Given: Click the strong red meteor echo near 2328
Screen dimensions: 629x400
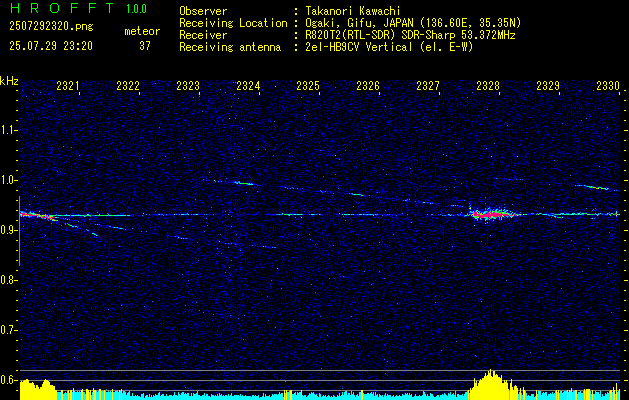Looking at the screenshot, I should tap(492, 215).
